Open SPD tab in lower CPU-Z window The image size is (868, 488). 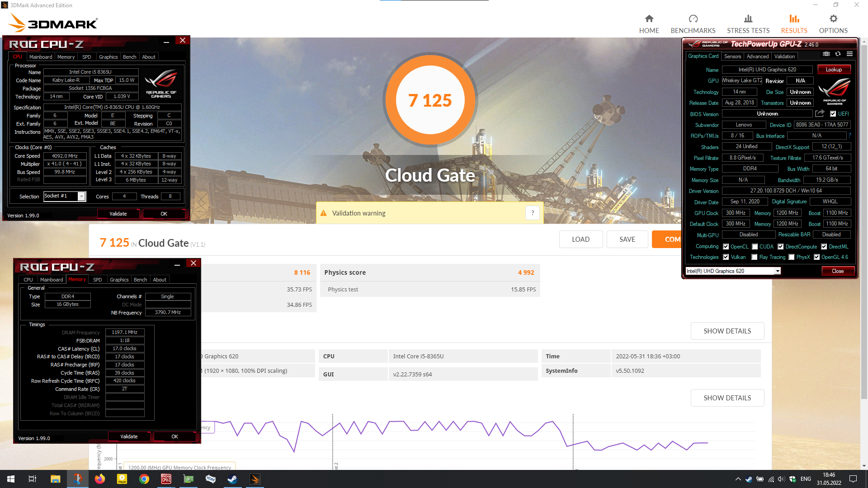[x=97, y=280]
